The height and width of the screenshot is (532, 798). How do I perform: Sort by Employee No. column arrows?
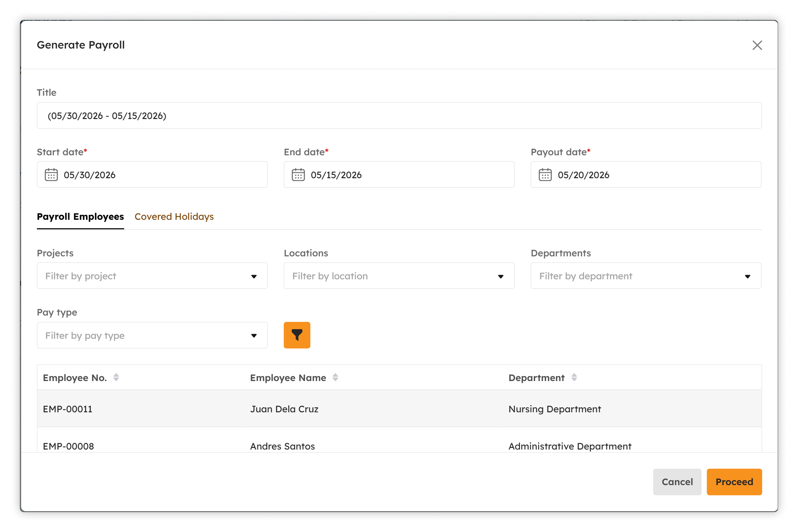click(x=116, y=377)
